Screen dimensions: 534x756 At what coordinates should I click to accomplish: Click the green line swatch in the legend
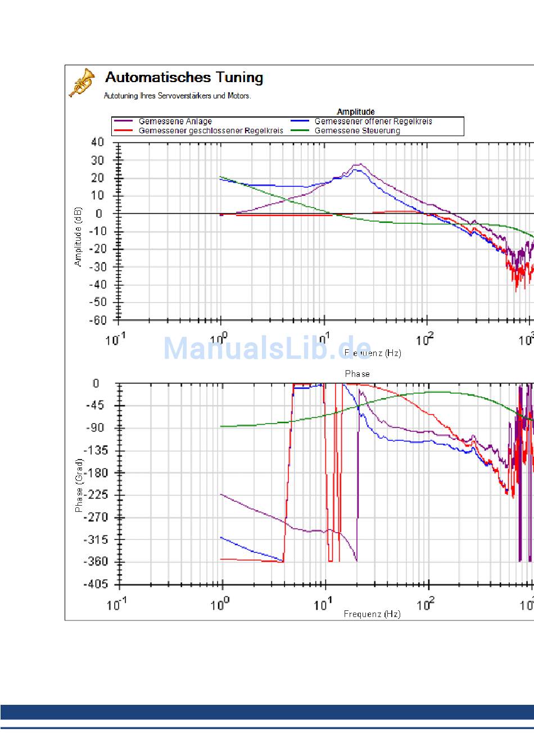pyautogui.click(x=300, y=130)
